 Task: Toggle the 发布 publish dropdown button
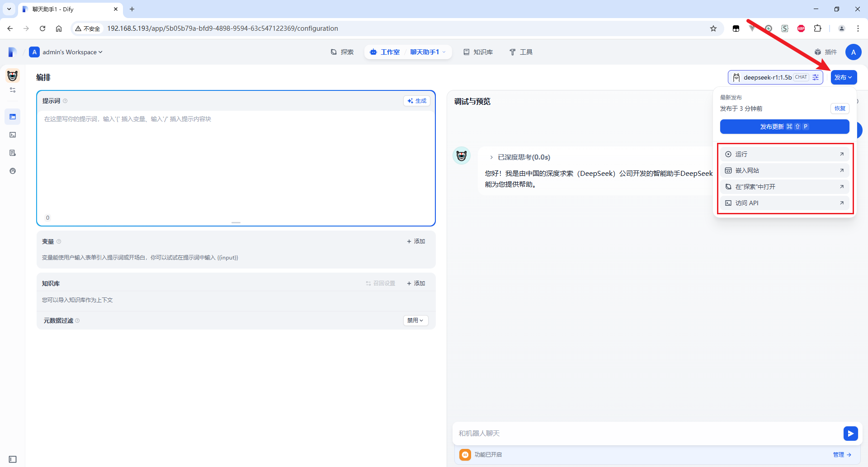pos(844,77)
